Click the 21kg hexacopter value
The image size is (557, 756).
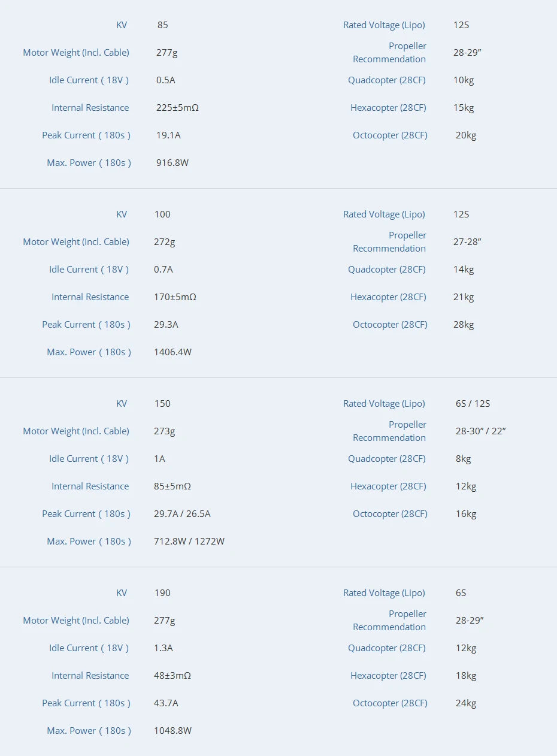(x=464, y=297)
